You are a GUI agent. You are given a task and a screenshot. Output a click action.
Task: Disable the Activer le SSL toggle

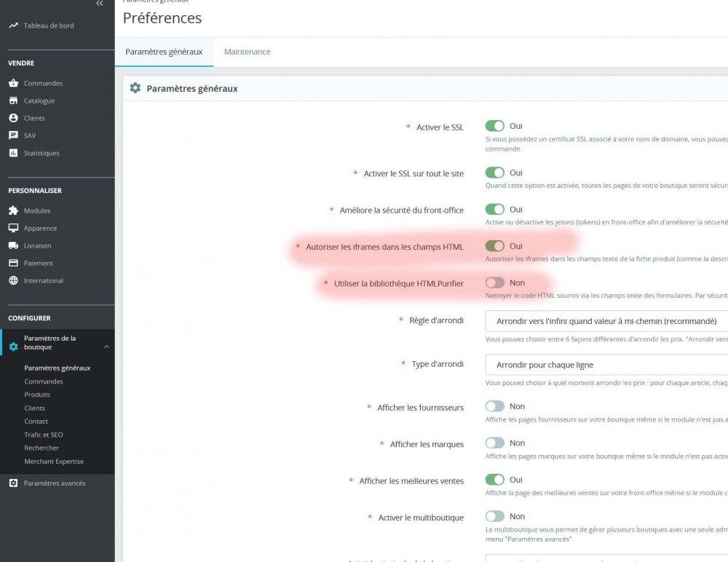pyautogui.click(x=494, y=126)
